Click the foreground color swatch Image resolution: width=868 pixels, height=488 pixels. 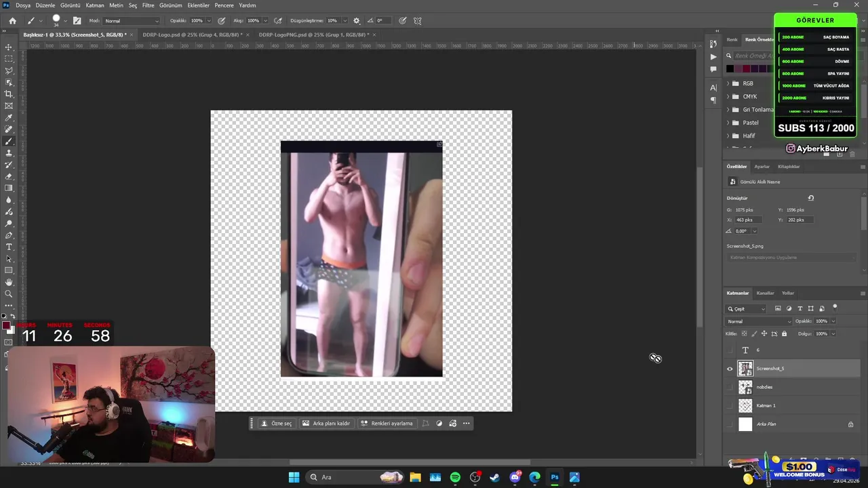click(6, 326)
